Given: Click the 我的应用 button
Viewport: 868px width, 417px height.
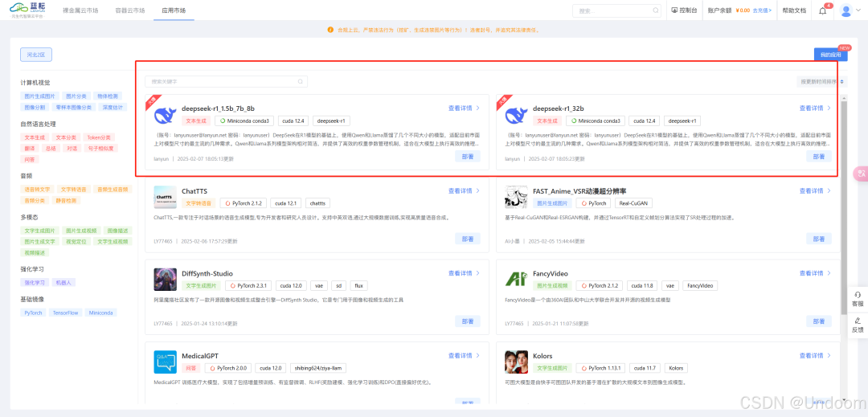Looking at the screenshot, I should 830,55.
